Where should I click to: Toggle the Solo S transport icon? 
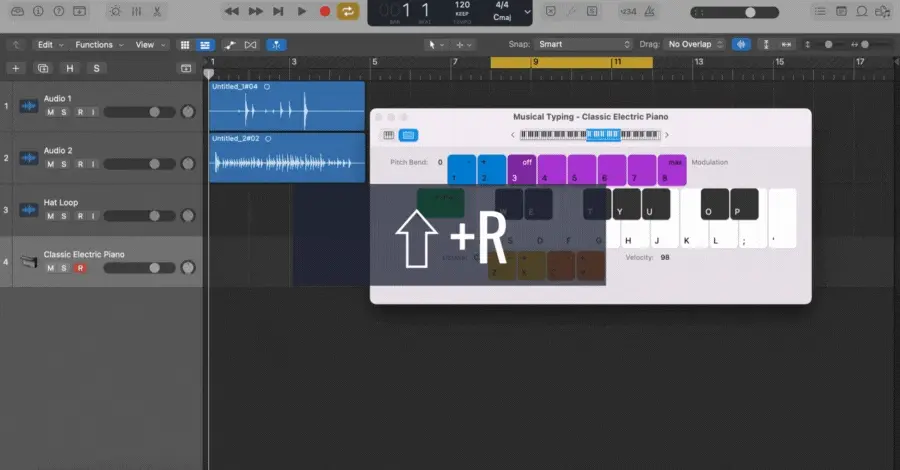[592, 11]
